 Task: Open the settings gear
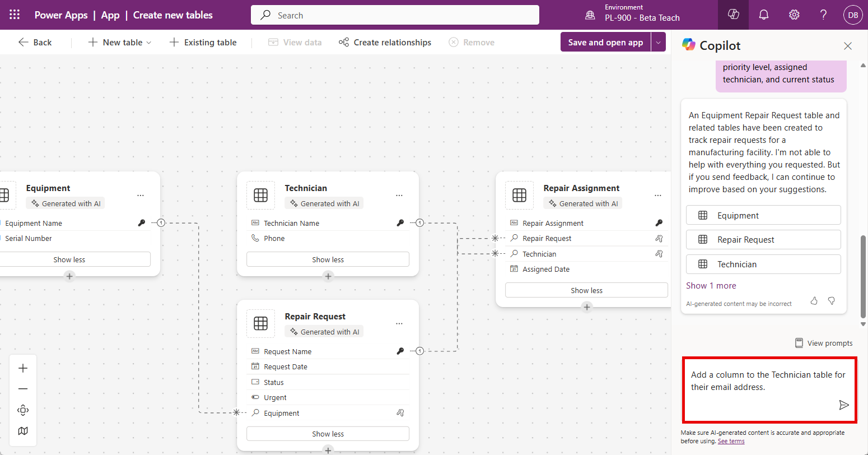[x=794, y=15]
